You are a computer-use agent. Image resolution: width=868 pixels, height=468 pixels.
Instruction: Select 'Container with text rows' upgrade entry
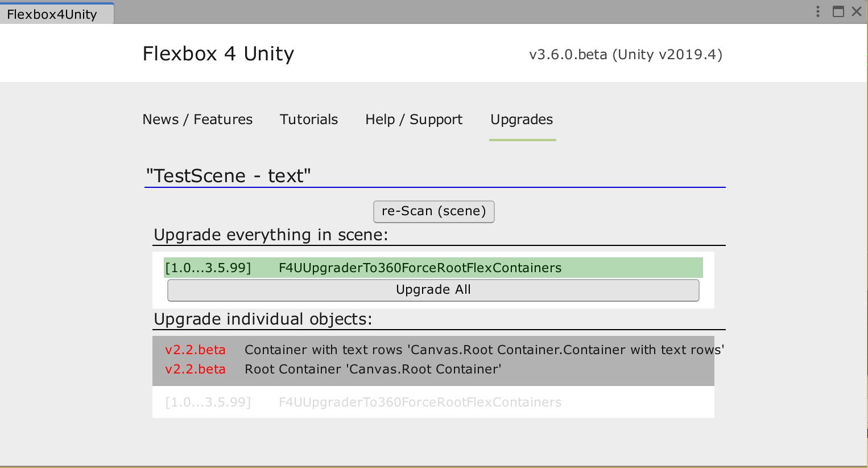click(x=433, y=350)
